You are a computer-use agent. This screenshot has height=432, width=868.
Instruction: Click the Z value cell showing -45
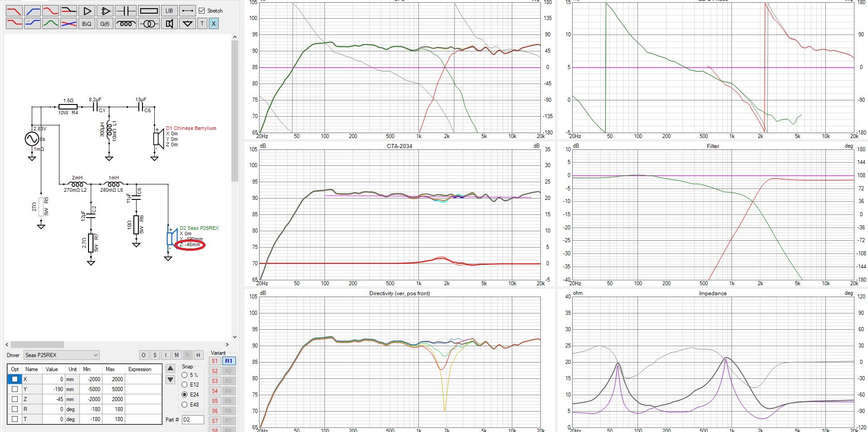click(x=54, y=399)
